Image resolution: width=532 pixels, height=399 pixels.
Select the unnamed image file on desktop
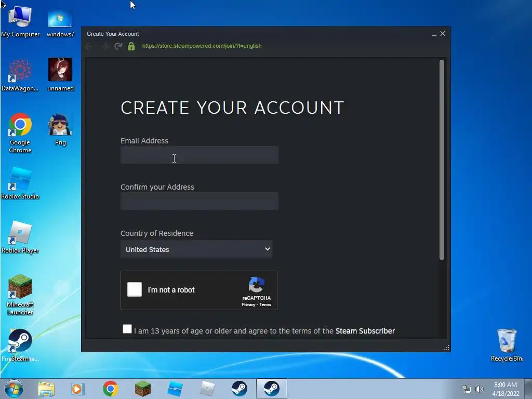(x=60, y=75)
